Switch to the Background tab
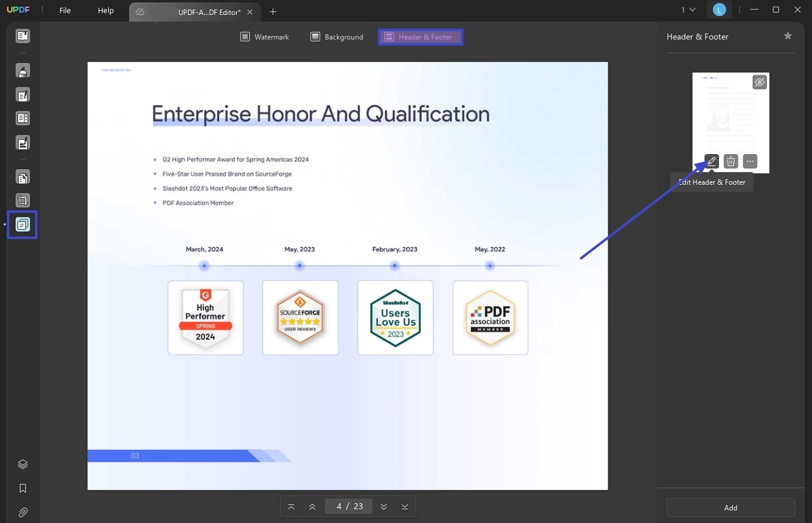Image resolution: width=812 pixels, height=523 pixels. point(337,36)
